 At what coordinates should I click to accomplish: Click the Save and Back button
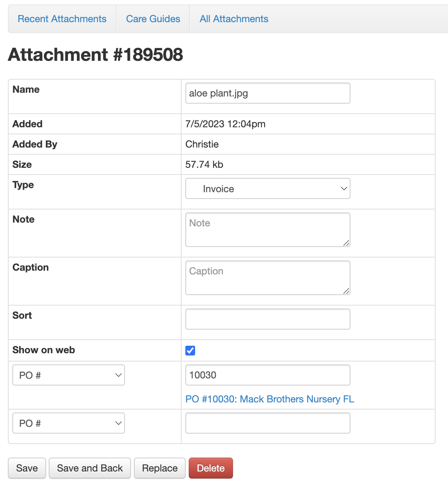pyautogui.click(x=90, y=468)
